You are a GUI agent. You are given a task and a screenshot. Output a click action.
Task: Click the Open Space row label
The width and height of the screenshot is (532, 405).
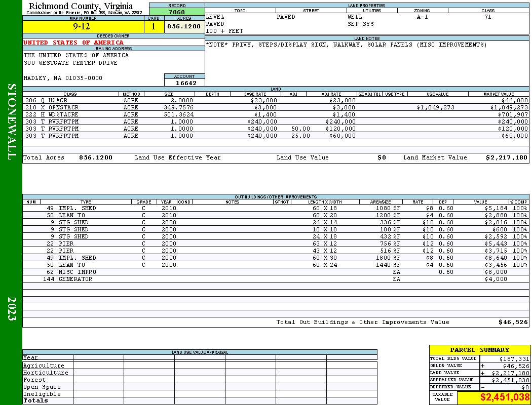click(x=42, y=387)
